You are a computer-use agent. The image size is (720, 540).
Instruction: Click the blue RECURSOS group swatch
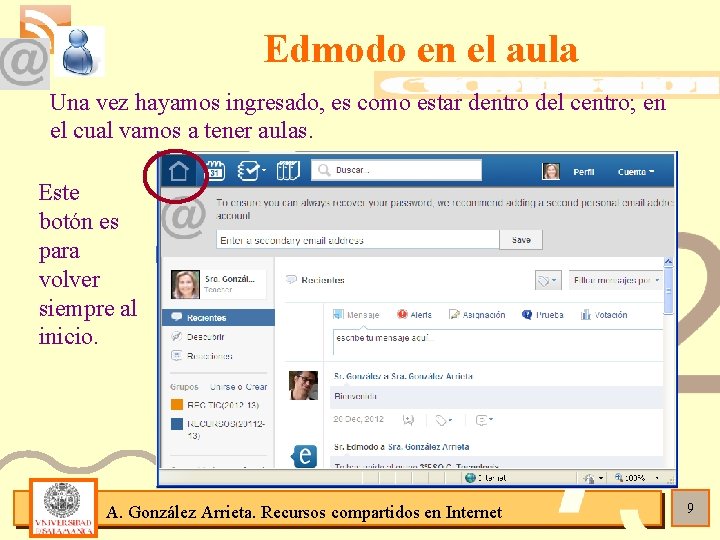click(177, 423)
